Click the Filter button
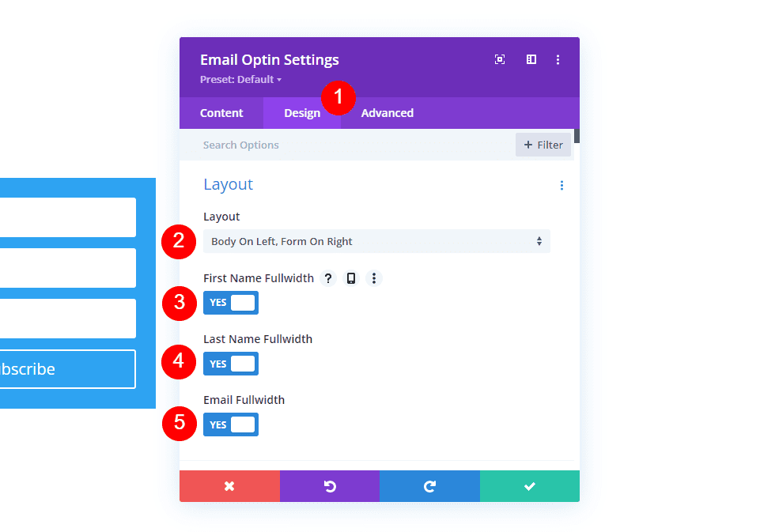760x532 pixels. pyautogui.click(x=543, y=145)
